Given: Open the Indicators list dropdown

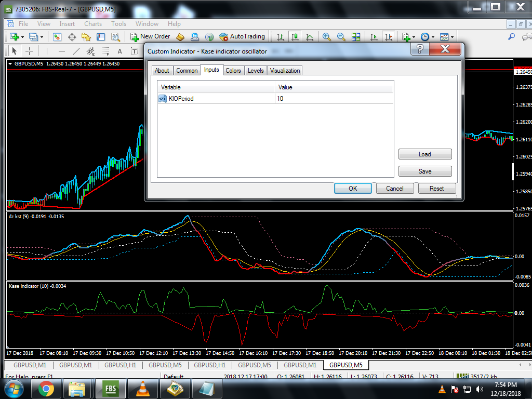Looking at the screenshot, I should pyautogui.click(x=408, y=37).
